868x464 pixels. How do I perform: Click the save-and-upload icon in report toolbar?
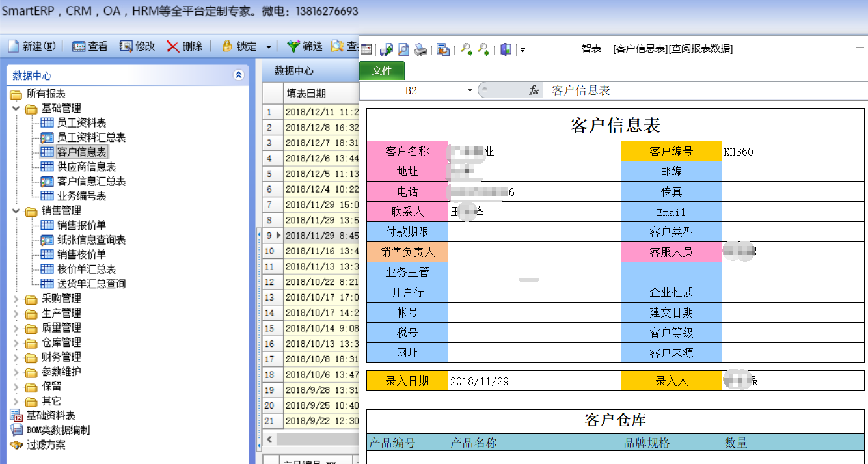(x=387, y=49)
